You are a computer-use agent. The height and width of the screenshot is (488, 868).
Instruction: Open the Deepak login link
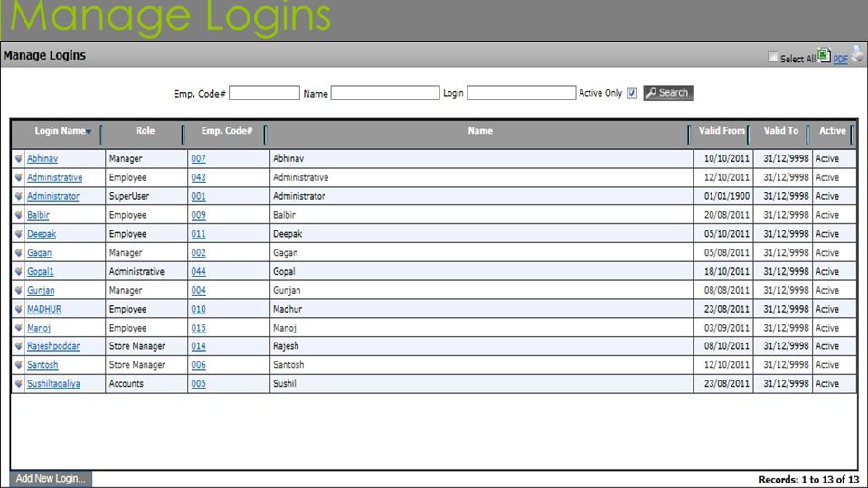(x=42, y=234)
